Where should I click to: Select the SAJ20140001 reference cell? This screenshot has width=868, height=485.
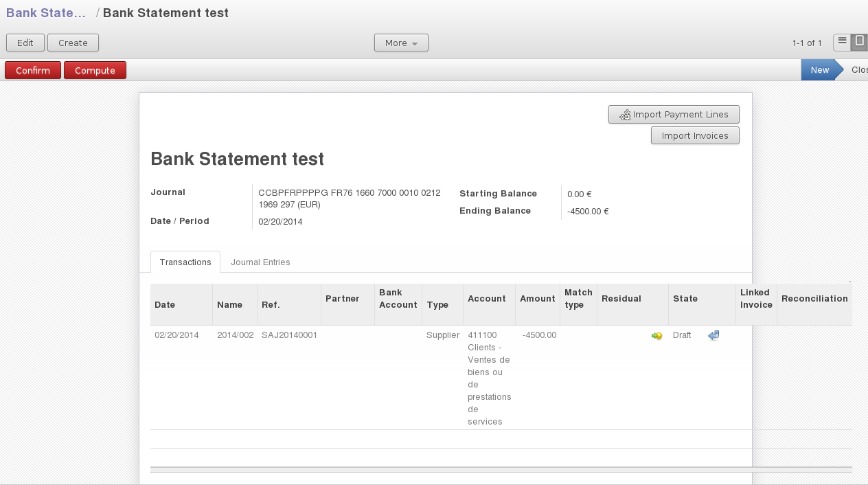click(289, 335)
